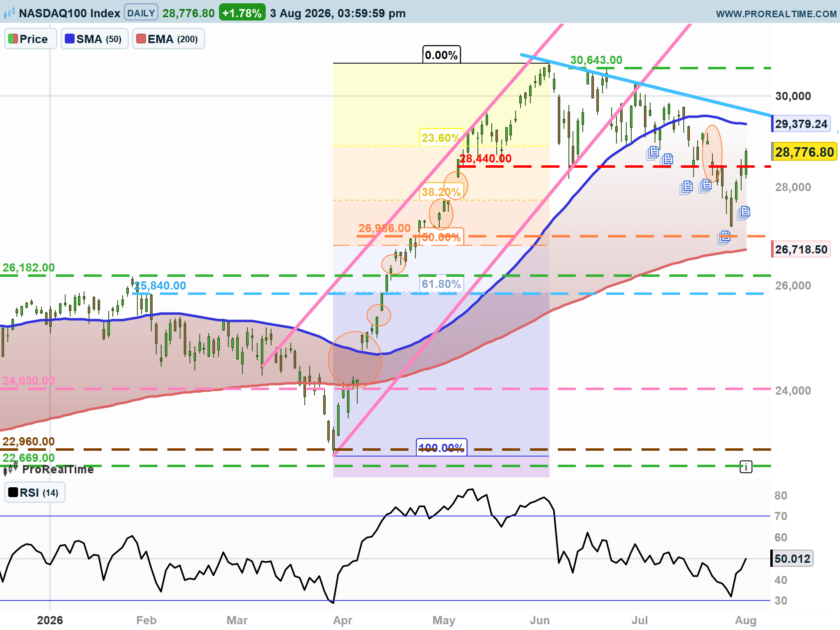The height and width of the screenshot is (630, 840).
Task: Select the 61.80% Fibonacci level label
Action: tap(441, 284)
